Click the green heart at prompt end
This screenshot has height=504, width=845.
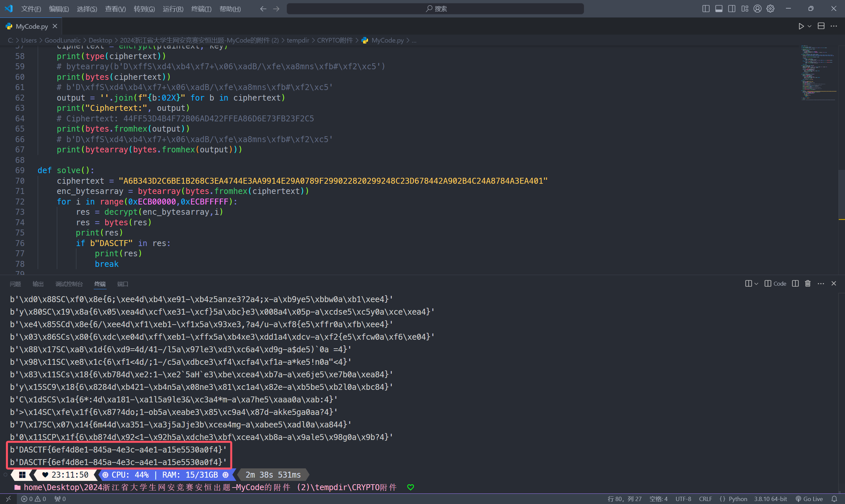[410, 488]
